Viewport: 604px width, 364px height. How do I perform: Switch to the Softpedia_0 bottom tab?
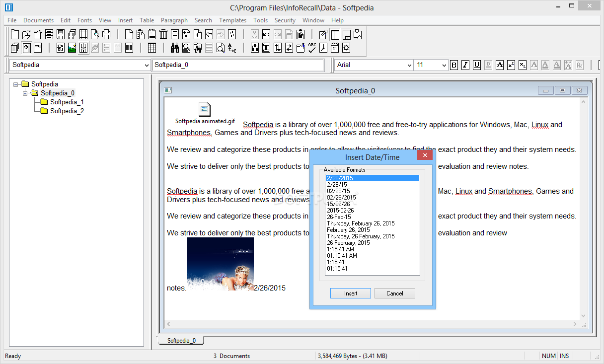(x=181, y=341)
